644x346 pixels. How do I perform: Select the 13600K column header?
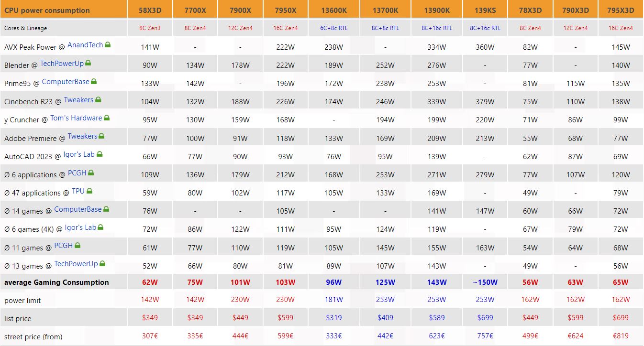333,10
